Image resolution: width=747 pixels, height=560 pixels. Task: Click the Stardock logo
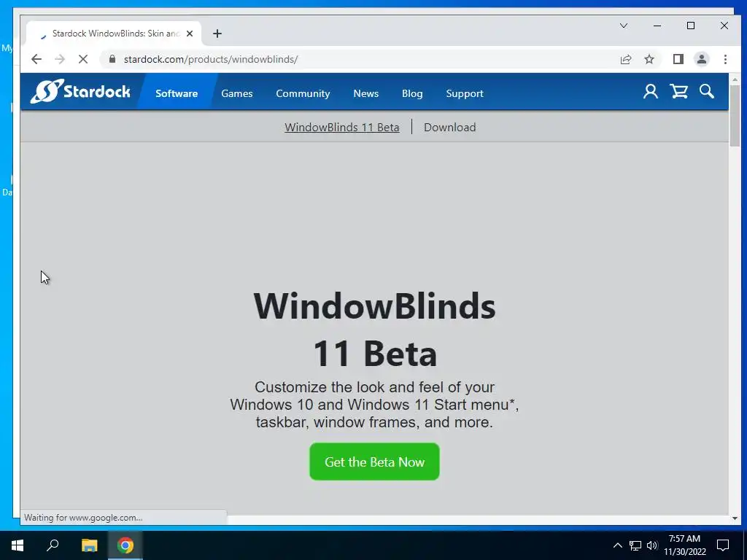(x=80, y=91)
